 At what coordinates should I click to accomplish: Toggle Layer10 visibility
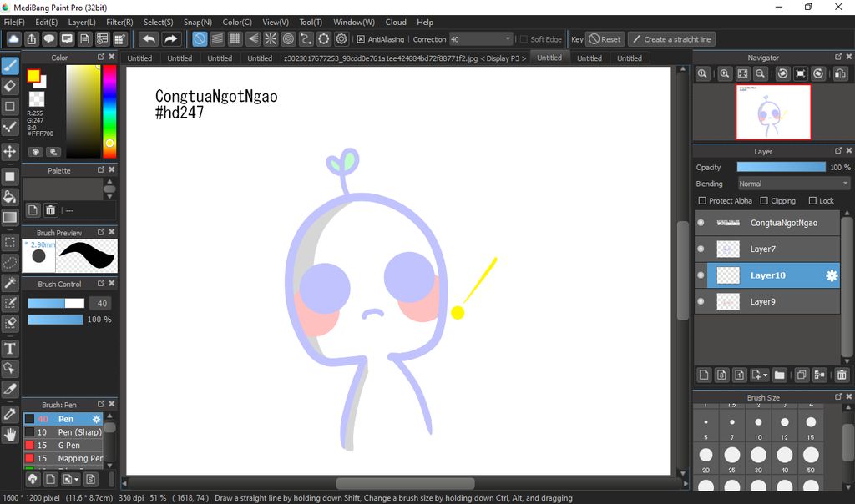point(701,275)
